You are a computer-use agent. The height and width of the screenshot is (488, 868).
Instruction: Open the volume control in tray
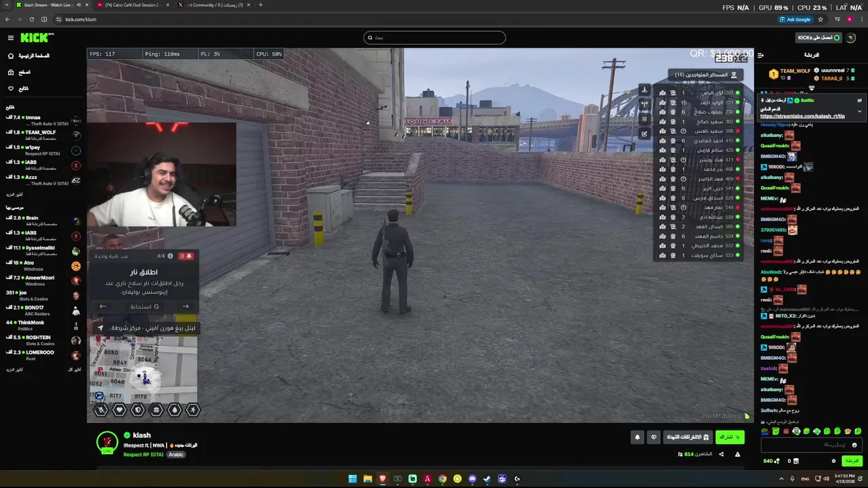[x=826, y=479]
